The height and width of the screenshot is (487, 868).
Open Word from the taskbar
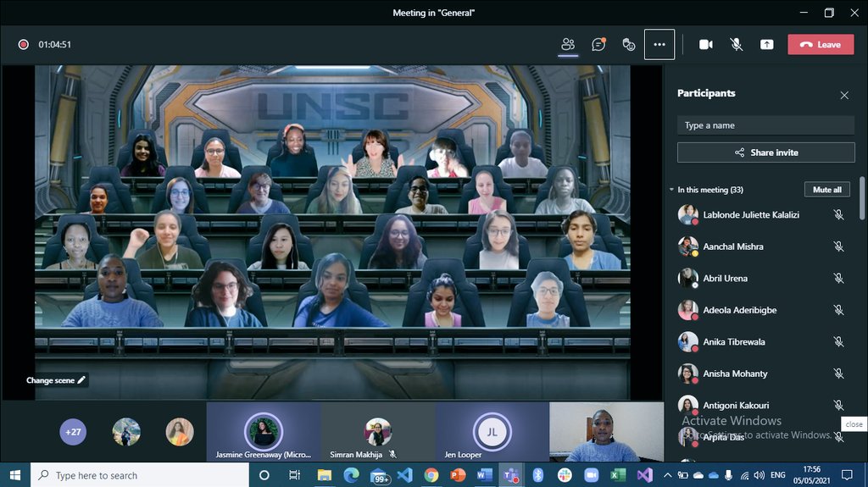484,475
